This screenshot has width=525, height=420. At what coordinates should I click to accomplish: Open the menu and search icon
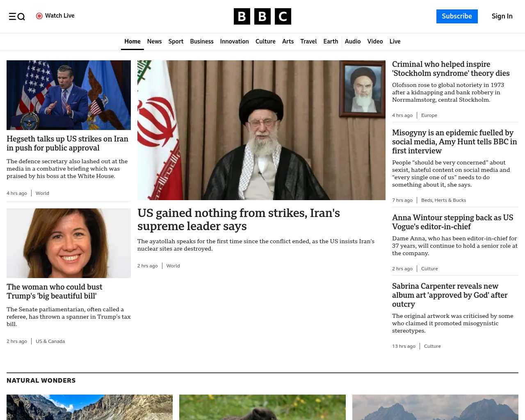coord(17,16)
